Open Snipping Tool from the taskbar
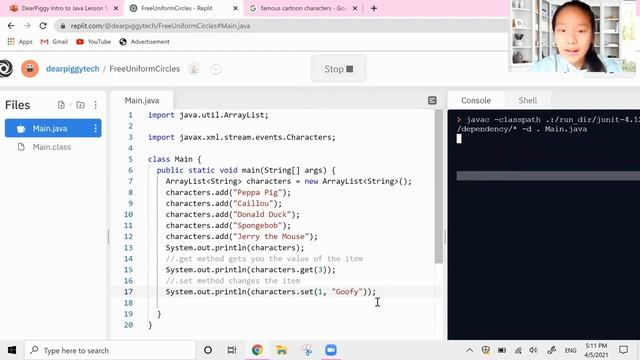Viewport: 640px width, 360px height. coord(307,350)
